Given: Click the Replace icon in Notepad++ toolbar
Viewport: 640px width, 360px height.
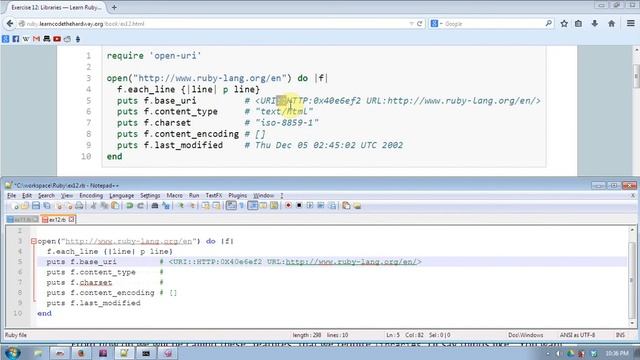Looking at the screenshot, I should tap(166, 206).
